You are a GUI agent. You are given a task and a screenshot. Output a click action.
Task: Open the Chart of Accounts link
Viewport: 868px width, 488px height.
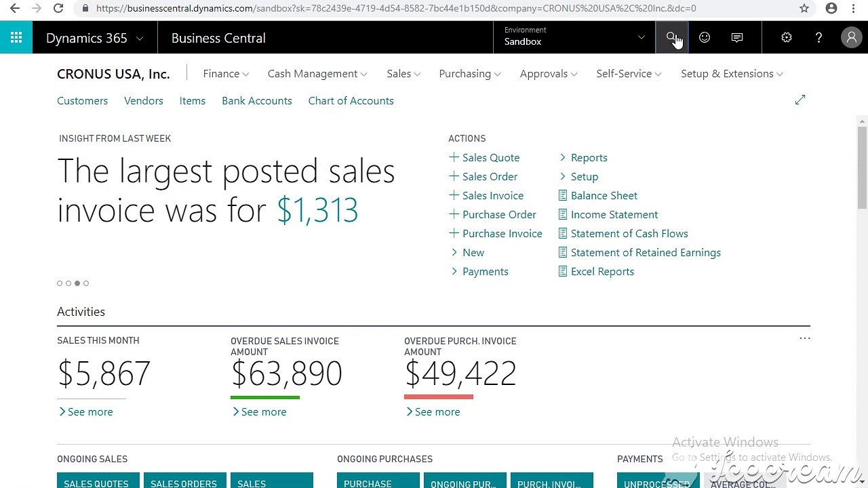(351, 101)
